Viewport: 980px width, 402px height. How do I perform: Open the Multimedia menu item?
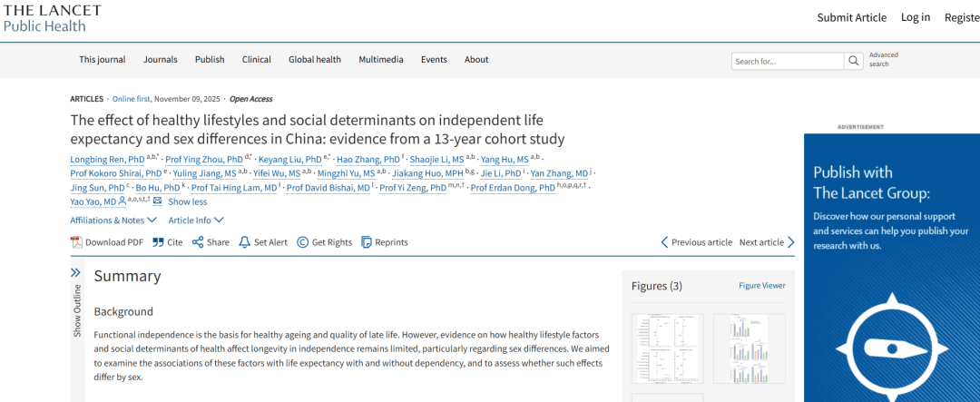point(380,60)
